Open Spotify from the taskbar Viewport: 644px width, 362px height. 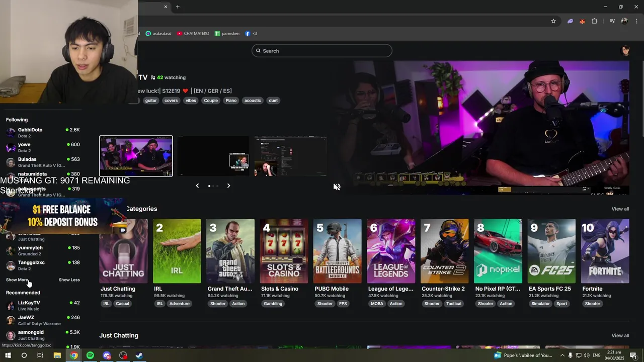click(90, 355)
